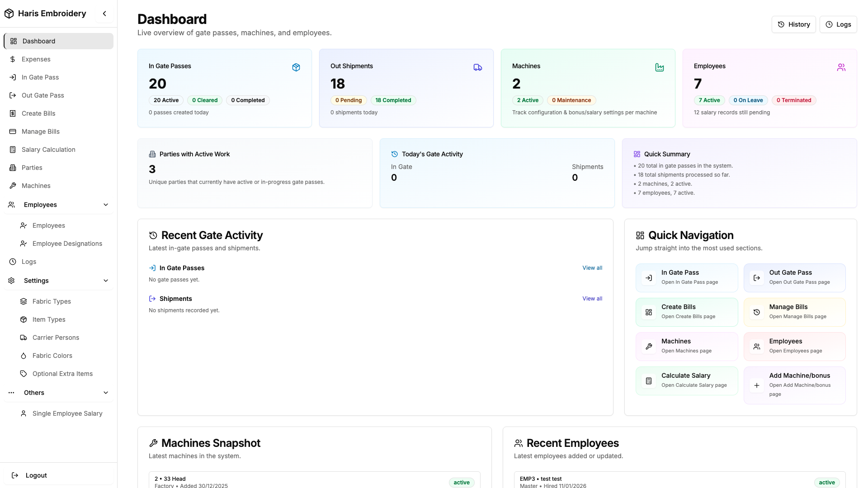Collapse the Settings sidebar group

pos(58,281)
